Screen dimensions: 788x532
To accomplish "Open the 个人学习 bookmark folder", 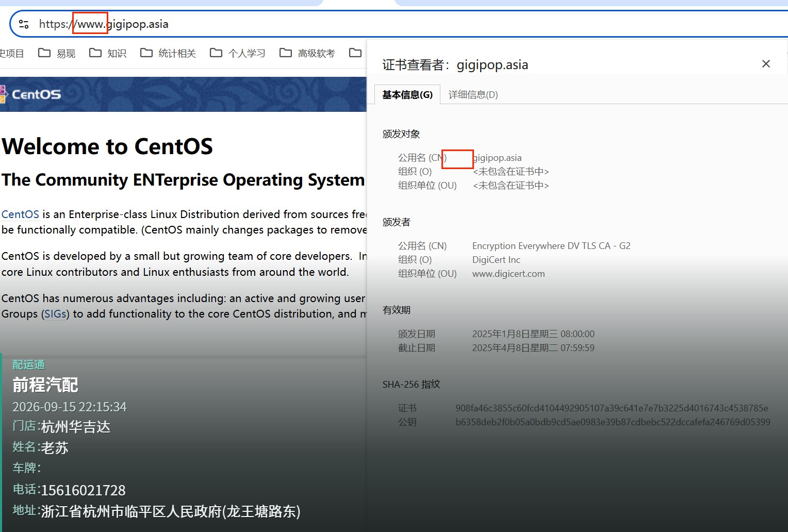I will [x=238, y=53].
